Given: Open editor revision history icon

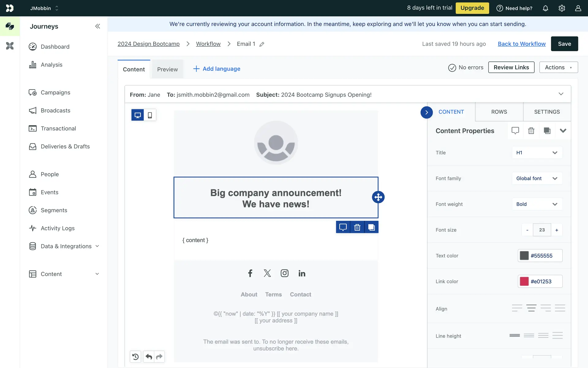Looking at the screenshot, I should pos(135,357).
